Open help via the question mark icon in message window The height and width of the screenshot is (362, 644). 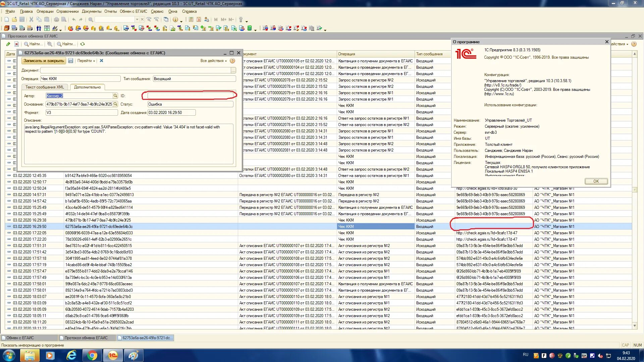pos(232,61)
